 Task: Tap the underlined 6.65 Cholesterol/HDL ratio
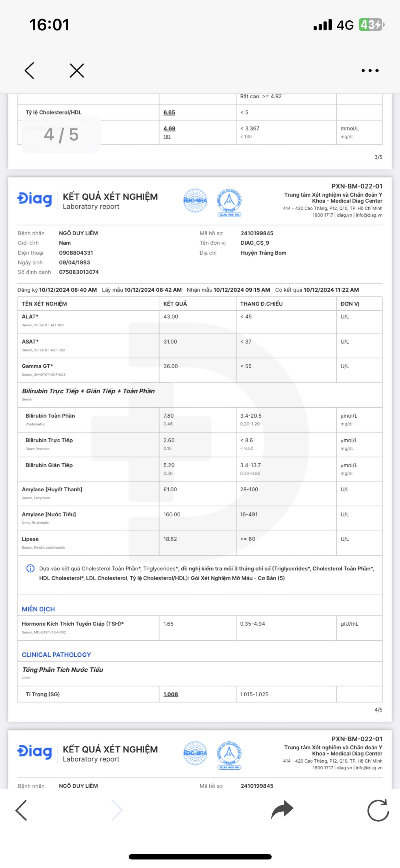(x=169, y=112)
